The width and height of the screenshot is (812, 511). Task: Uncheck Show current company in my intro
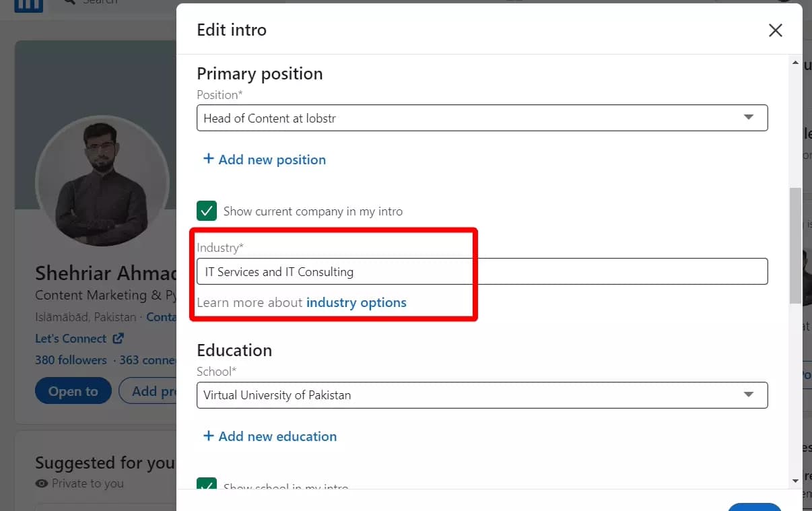(x=207, y=211)
